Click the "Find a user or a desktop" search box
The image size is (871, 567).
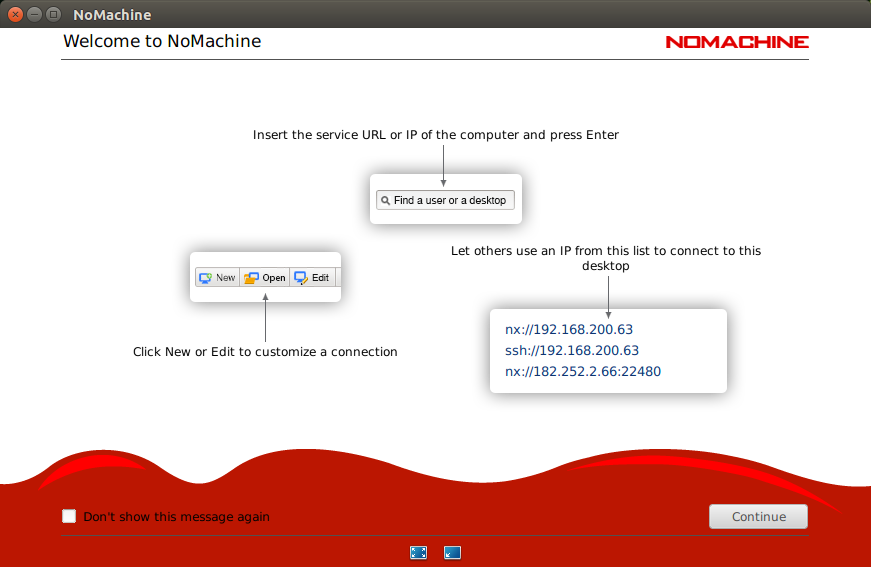tap(445, 200)
